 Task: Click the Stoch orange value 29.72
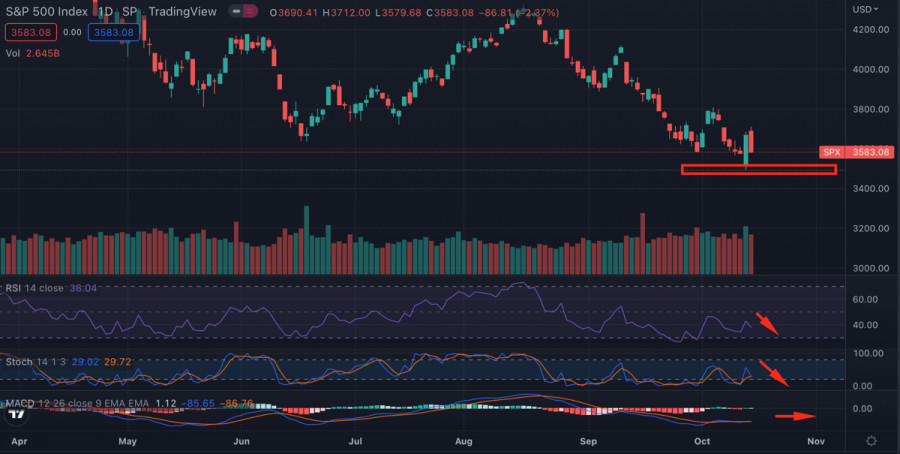(117, 362)
